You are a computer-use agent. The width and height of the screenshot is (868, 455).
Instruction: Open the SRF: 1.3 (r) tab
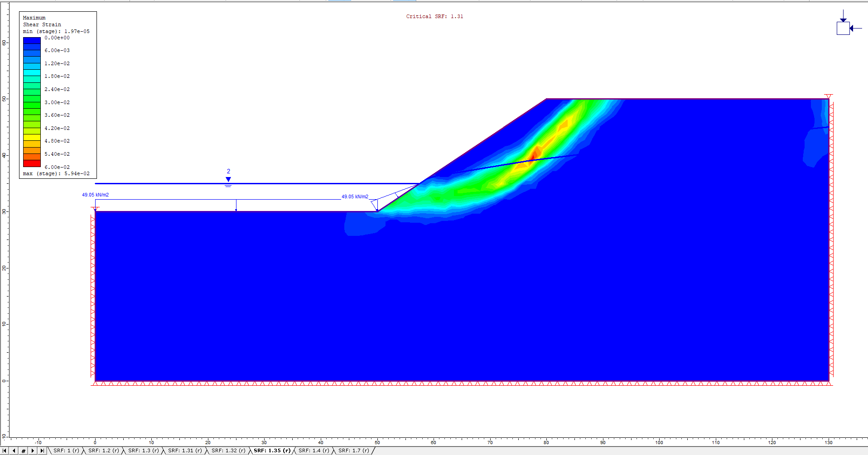coord(145,450)
